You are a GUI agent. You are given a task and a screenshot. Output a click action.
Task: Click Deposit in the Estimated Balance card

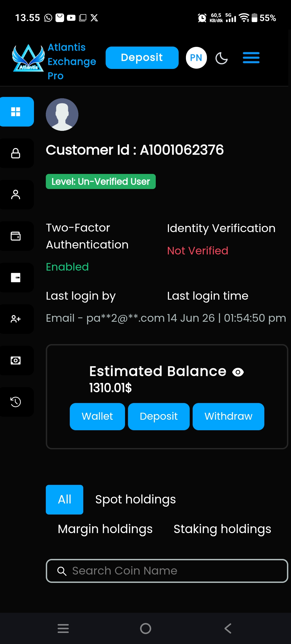click(x=159, y=416)
